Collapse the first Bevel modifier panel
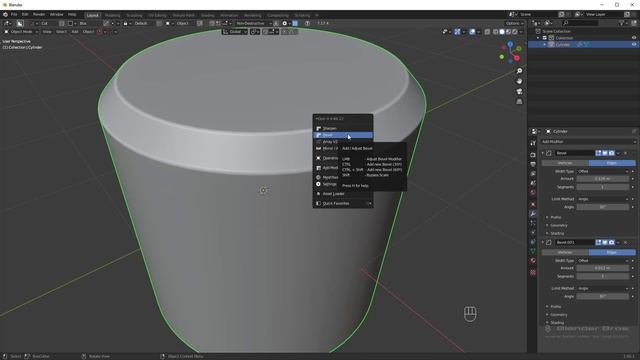Viewport: 640px width, 360px height. point(543,153)
